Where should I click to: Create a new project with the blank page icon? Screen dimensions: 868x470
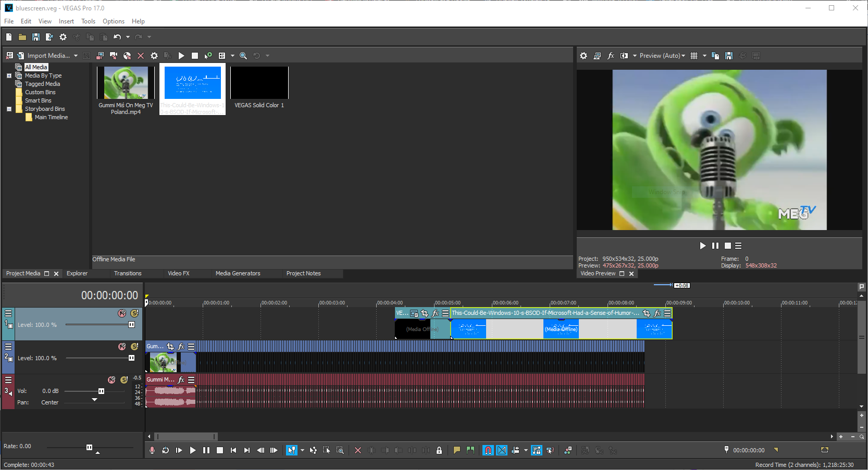9,37
